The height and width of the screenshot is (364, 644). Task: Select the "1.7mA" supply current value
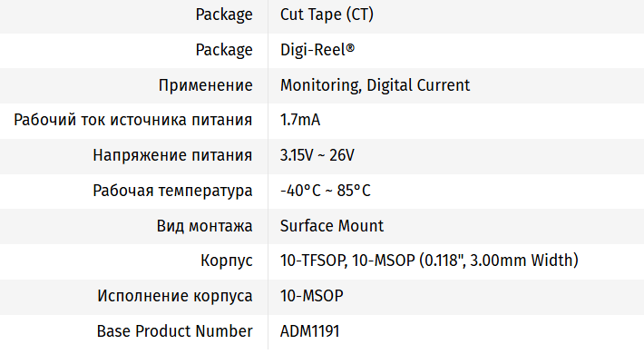coord(300,120)
